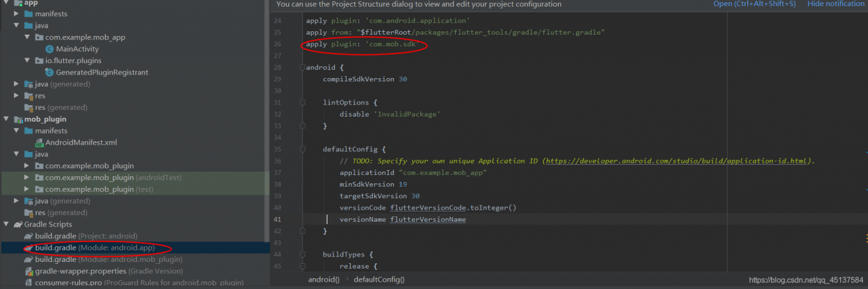This screenshot has height=289, width=868.
Task: Collapse the defaultConfig block fold marker
Action: [302, 149]
